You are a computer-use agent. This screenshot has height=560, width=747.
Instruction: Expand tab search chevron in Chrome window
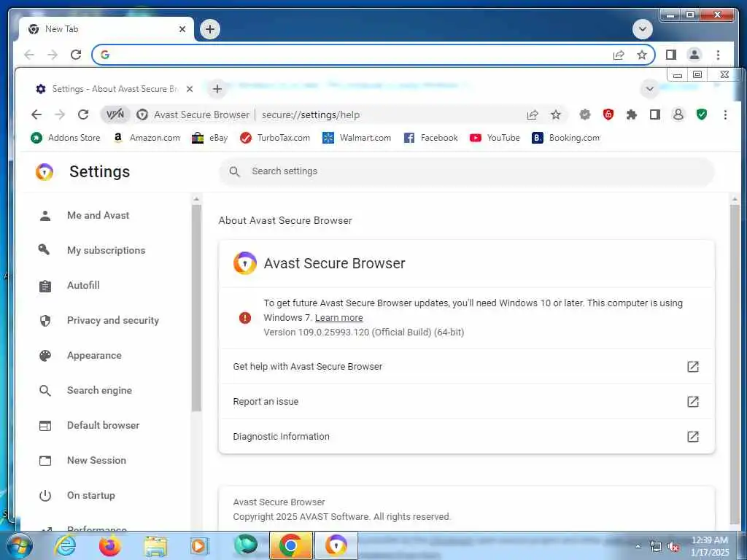(642, 29)
